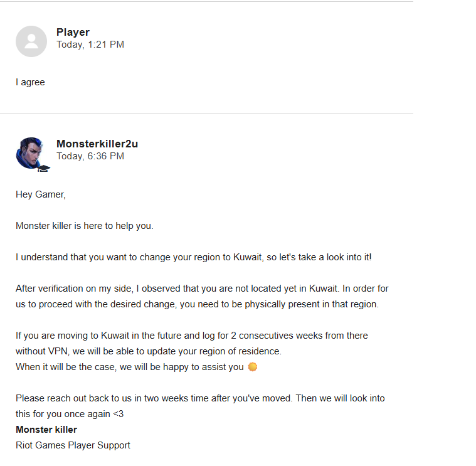Click the Player default avatar icon

31,41
